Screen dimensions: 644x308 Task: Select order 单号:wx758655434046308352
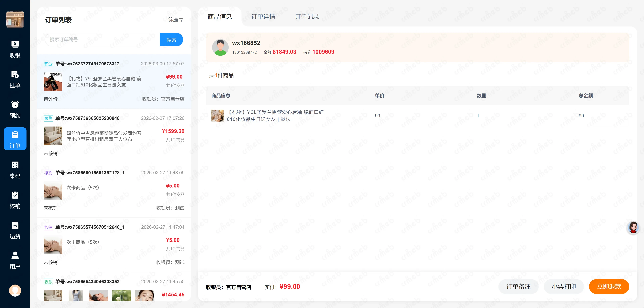coord(114,287)
